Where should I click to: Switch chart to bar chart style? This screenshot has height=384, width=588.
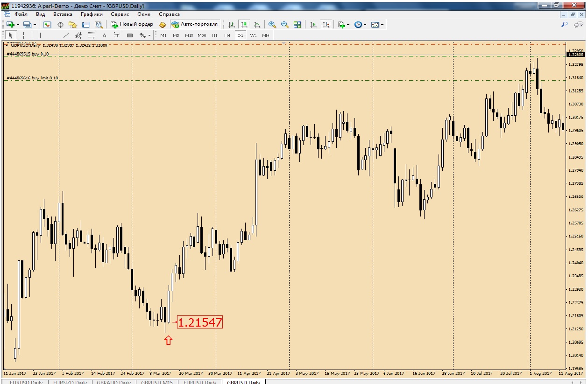pyautogui.click(x=232, y=24)
